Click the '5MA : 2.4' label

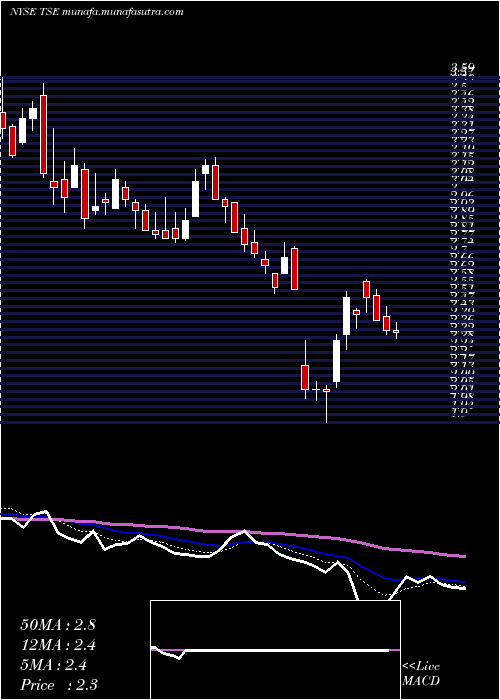pyautogui.click(x=54, y=665)
